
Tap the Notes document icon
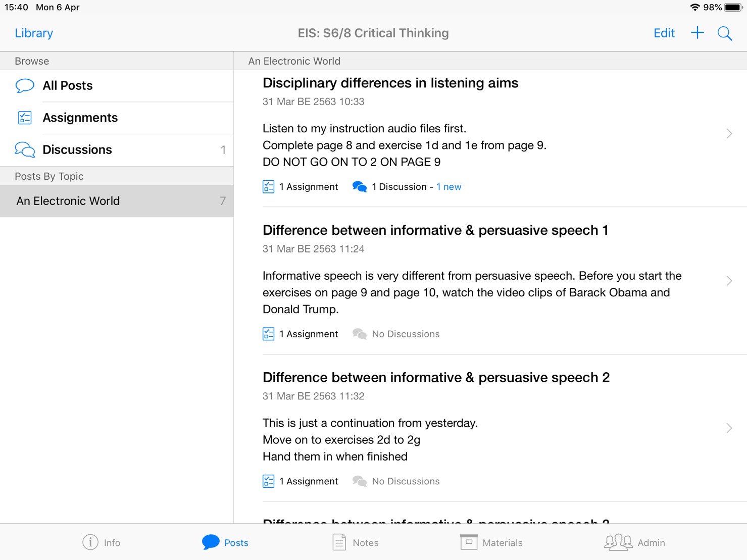point(339,542)
